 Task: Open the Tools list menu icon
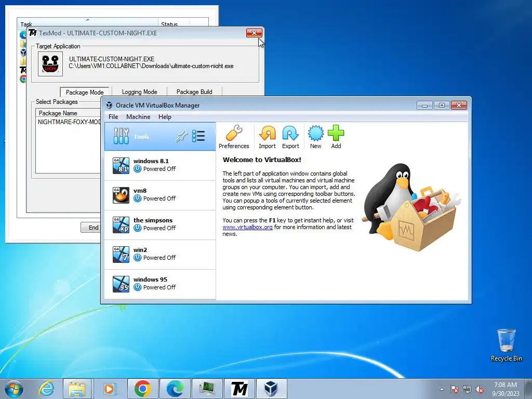click(x=198, y=136)
